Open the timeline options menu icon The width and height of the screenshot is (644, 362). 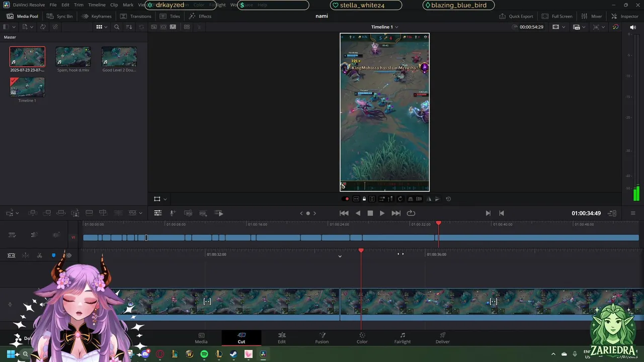[633, 213]
